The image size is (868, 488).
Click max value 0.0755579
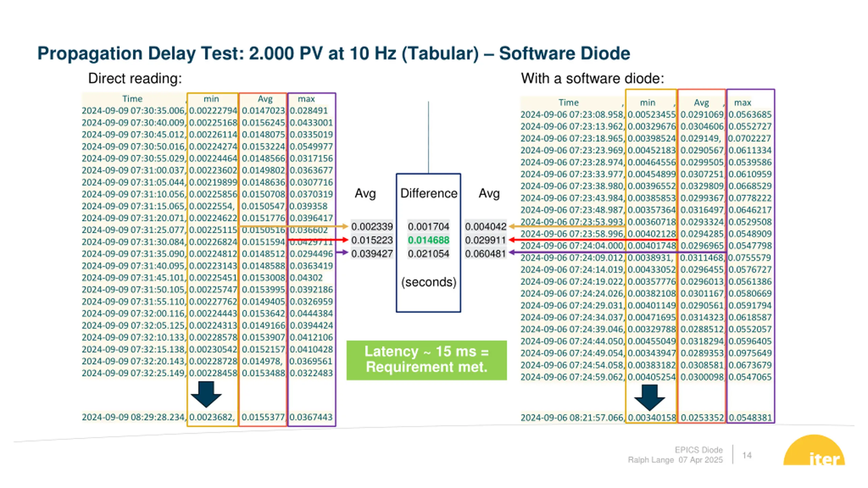click(750, 258)
